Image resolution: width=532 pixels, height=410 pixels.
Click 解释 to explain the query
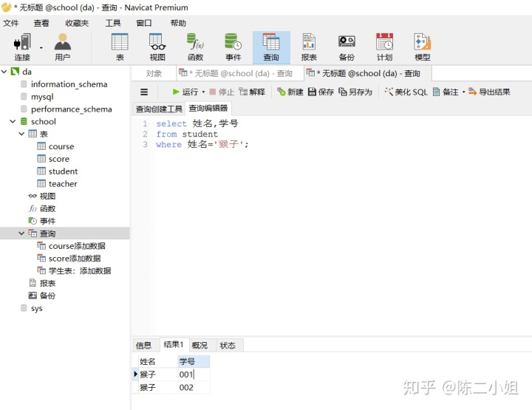coord(252,92)
